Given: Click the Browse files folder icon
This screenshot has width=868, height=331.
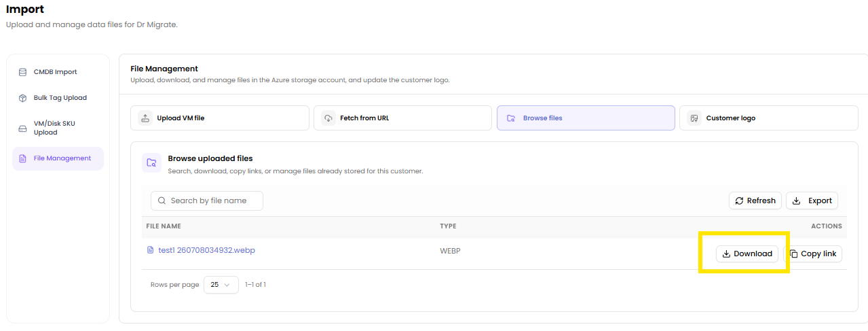Looking at the screenshot, I should tap(511, 118).
